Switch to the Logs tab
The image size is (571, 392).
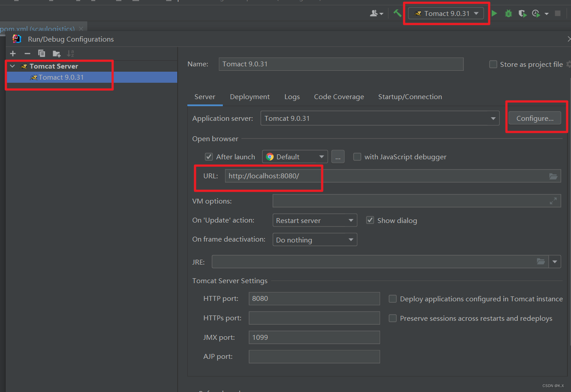point(292,96)
